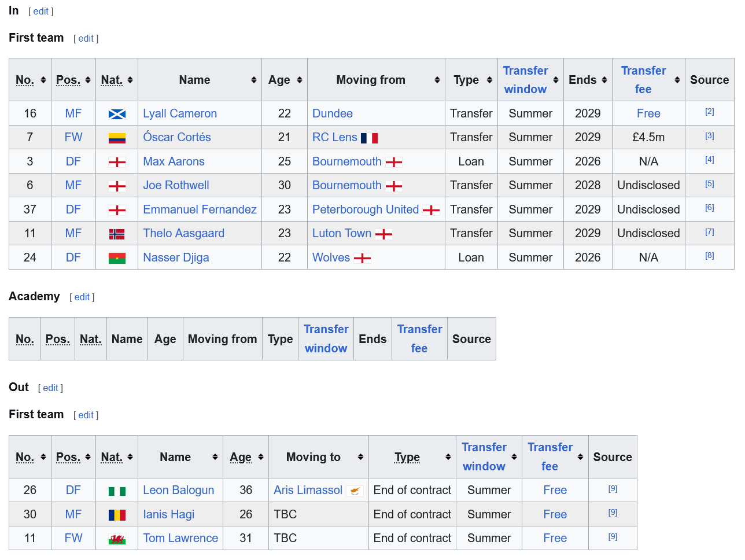The width and height of the screenshot is (745, 560).
Task: Open Aris Limassol club link
Action: 308,491
